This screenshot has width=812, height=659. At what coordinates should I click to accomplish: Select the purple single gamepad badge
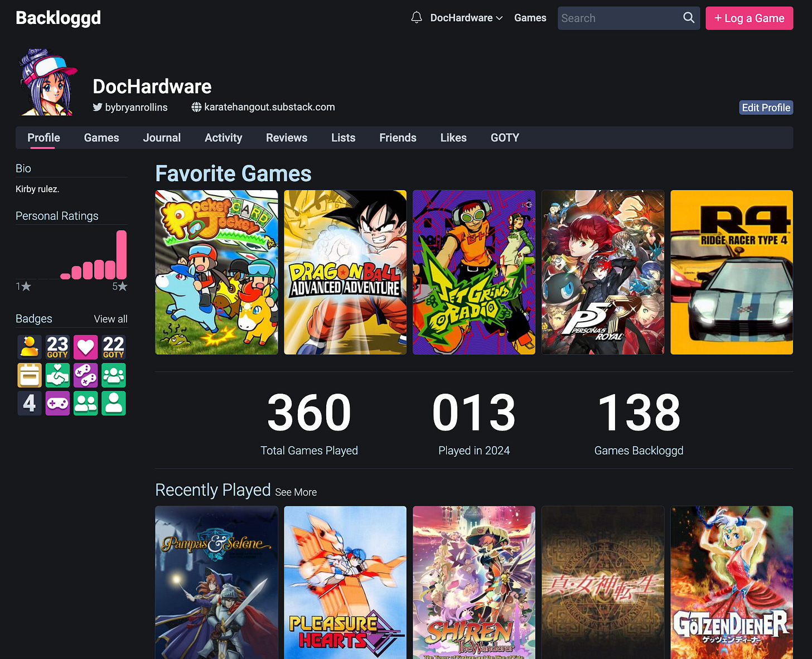tap(57, 403)
